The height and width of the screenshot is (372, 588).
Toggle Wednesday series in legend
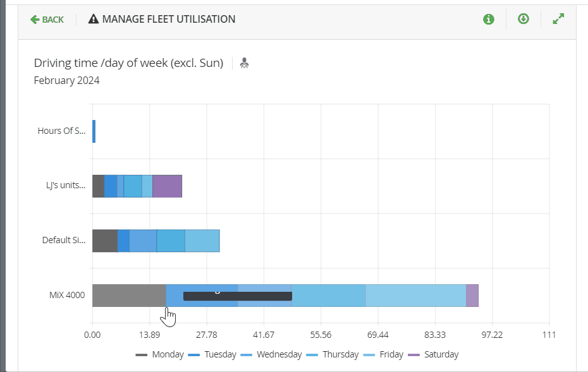pyautogui.click(x=271, y=354)
